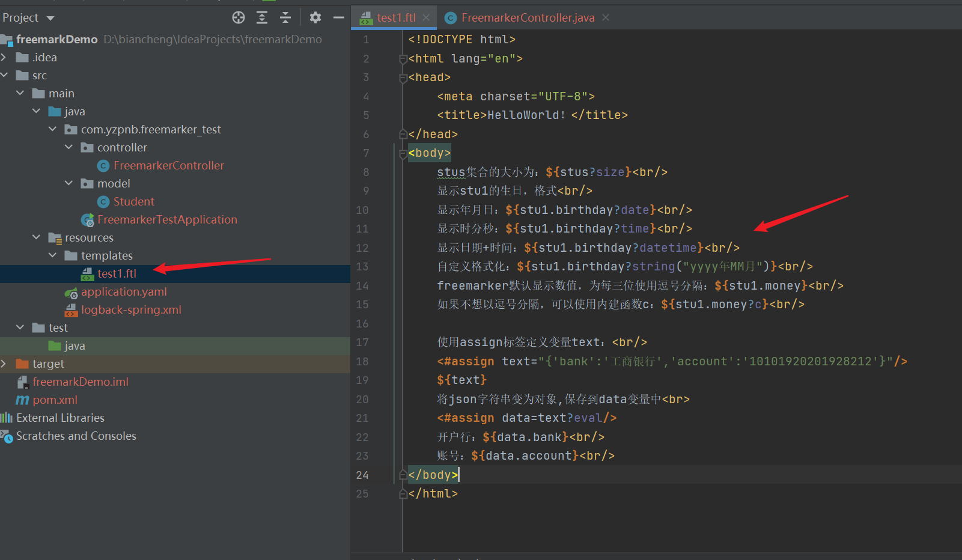The image size is (962, 560).
Task: Switch to FreemarkerController.java tab
Action: pyautogui.click(x=528, y=17)
